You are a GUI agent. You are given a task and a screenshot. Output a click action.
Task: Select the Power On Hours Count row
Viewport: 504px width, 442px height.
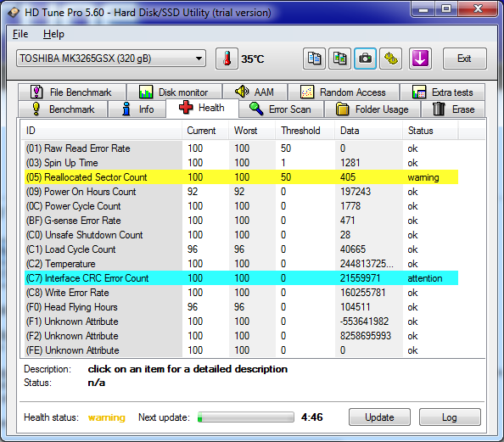pos(241,192)
